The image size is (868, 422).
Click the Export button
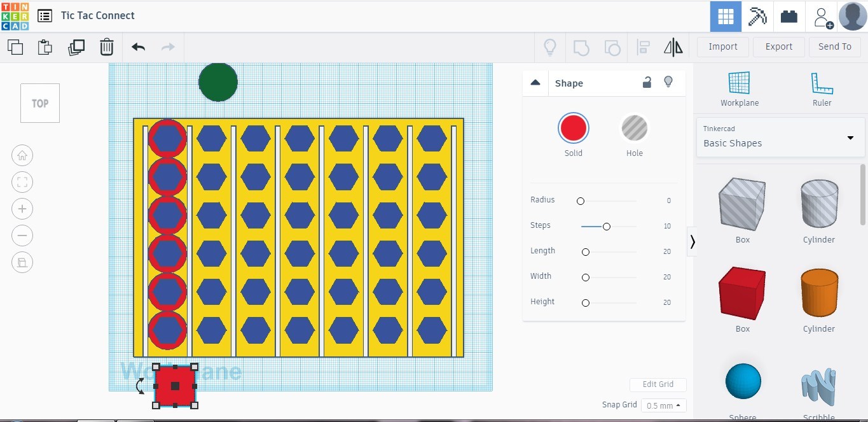778,46
